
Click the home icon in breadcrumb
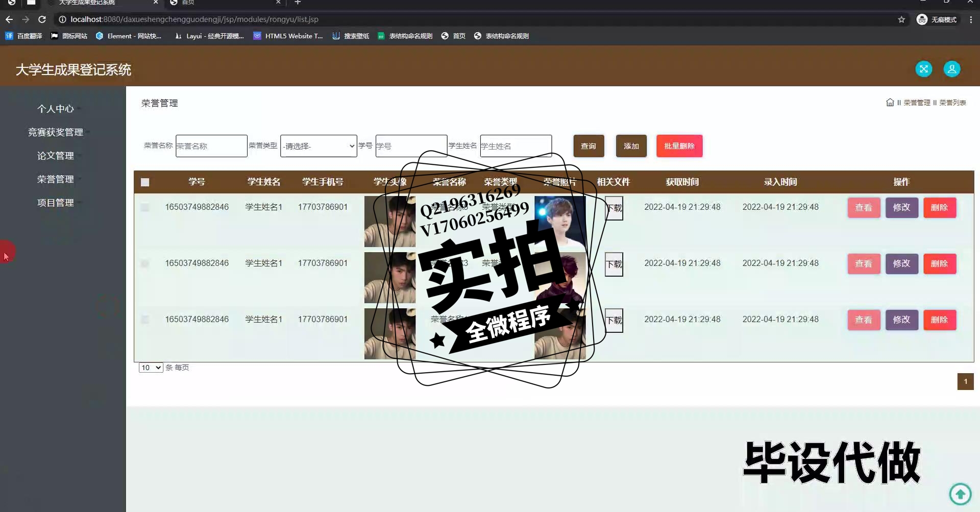tap(890, 103)
